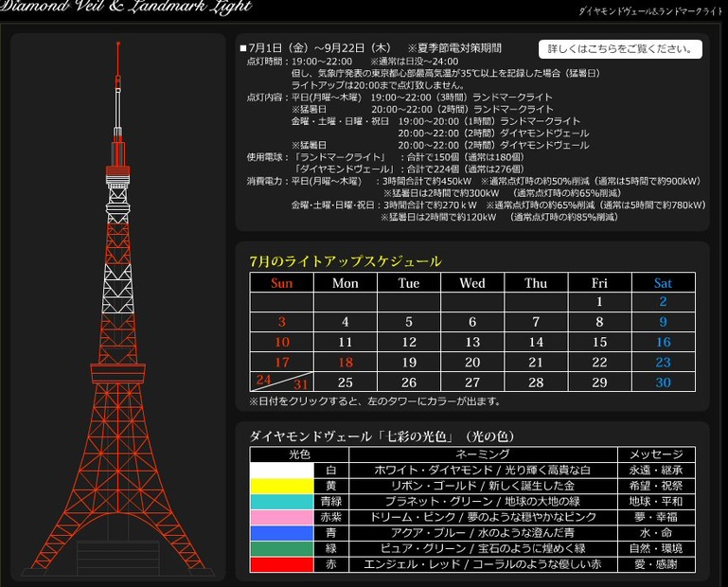Click the Wed column header
The image size is (728, 587).
472,283
